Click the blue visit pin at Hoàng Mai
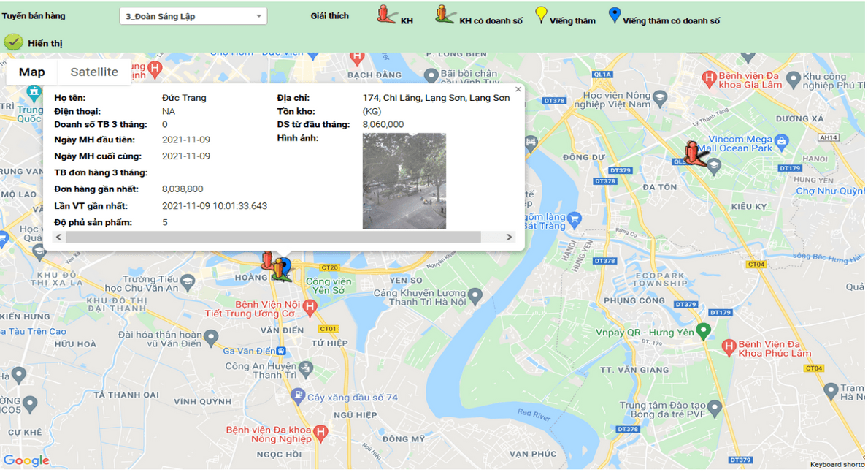Screen dimensions: 868x475 (285, 266)
